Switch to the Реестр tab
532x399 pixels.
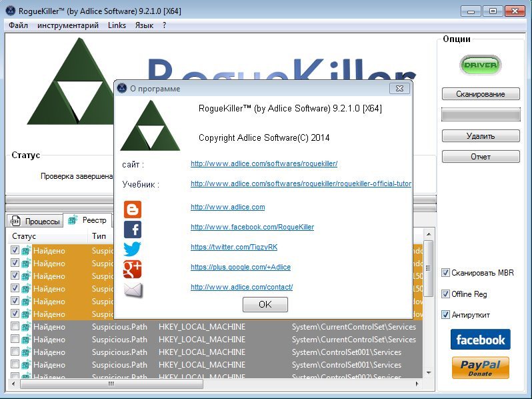(88, 220)
